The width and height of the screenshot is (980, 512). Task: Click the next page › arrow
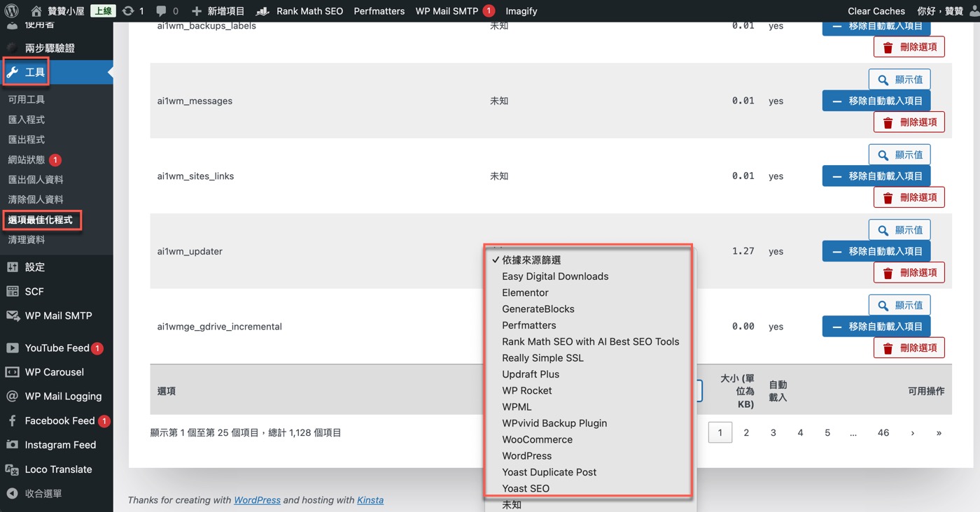[x=912, y=433]
